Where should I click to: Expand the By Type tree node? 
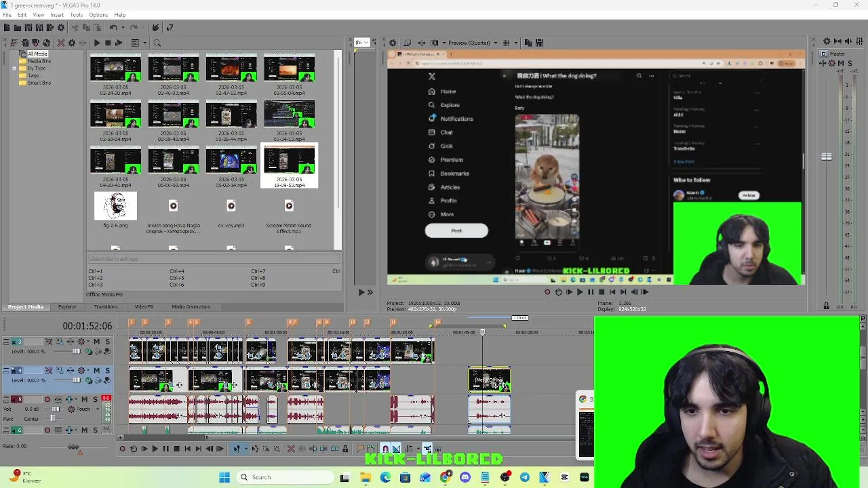(14, 68)
